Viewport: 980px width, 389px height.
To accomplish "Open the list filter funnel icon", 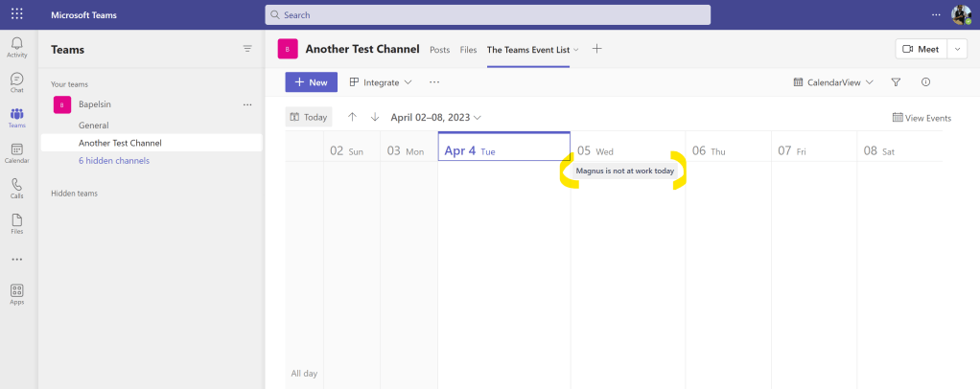I will pos(896,82).
